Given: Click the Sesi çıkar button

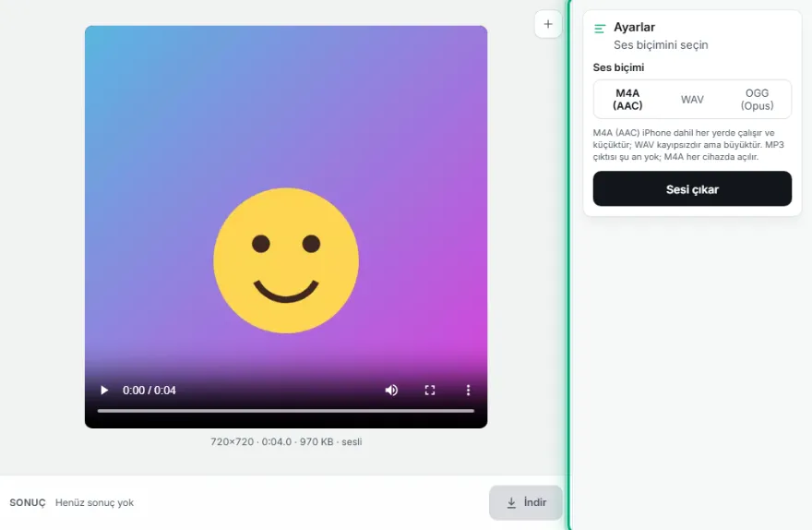Looking at the screenshot, I should tap(692, 189).
